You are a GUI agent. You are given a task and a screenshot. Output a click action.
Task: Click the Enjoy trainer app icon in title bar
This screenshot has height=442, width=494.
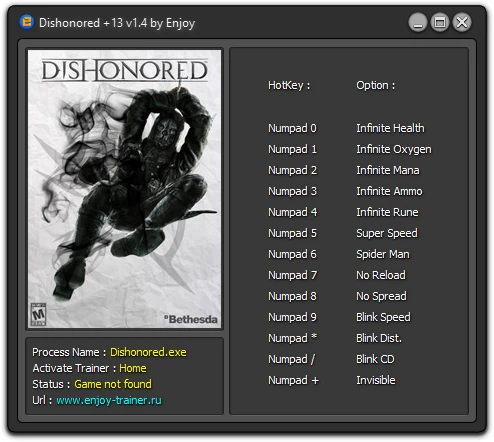pos(27,22)
